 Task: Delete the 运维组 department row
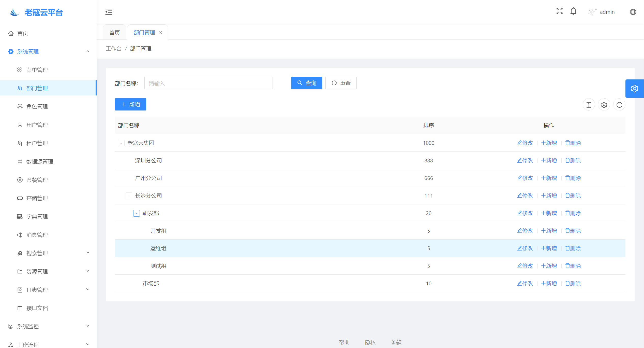[x=573, y=248]
